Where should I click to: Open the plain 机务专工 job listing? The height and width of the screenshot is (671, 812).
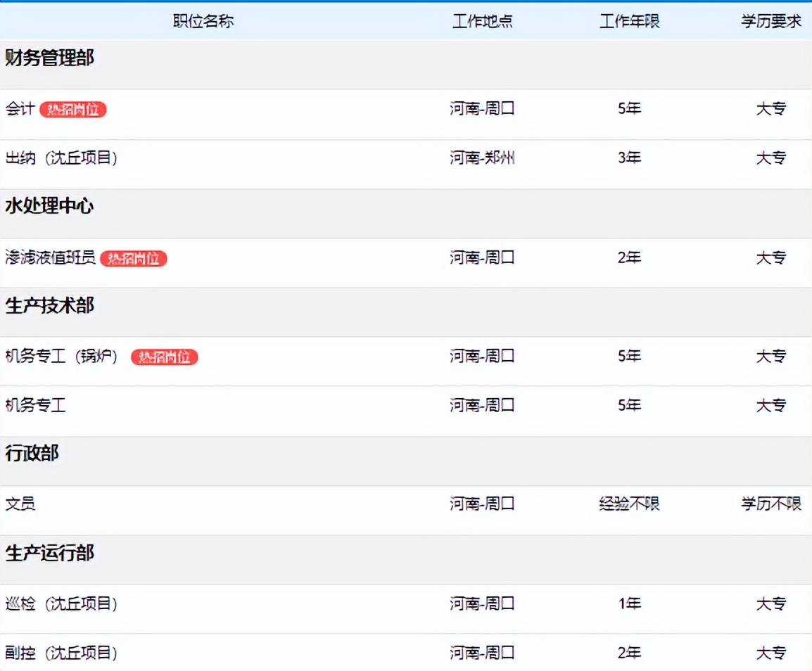[x=35, y=405]
